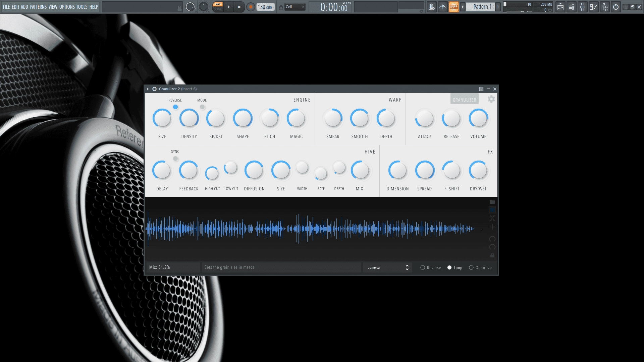644x362 pixels.
Task: Click the record button in transport
Action: tap(251, 7)
